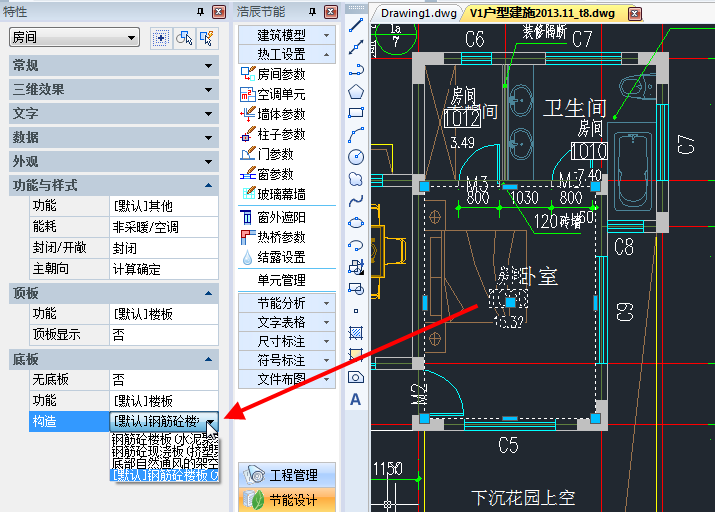Select the Line drawing tool
Image resolution: width=715 pixels, height=512 pixels.
[x=356, y=25]
